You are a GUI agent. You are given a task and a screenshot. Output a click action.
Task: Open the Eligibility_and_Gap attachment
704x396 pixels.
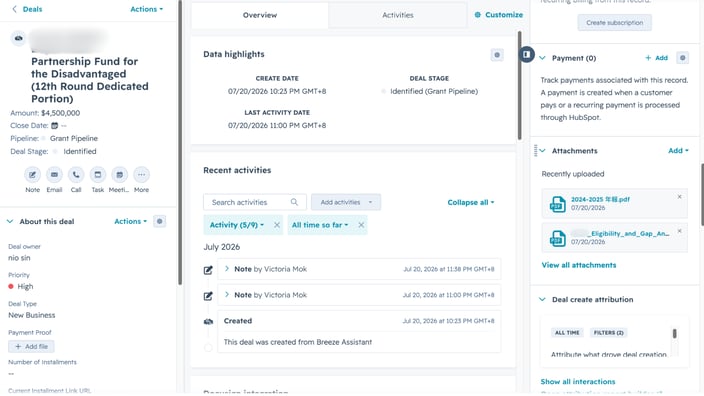[x=620, y=233]
